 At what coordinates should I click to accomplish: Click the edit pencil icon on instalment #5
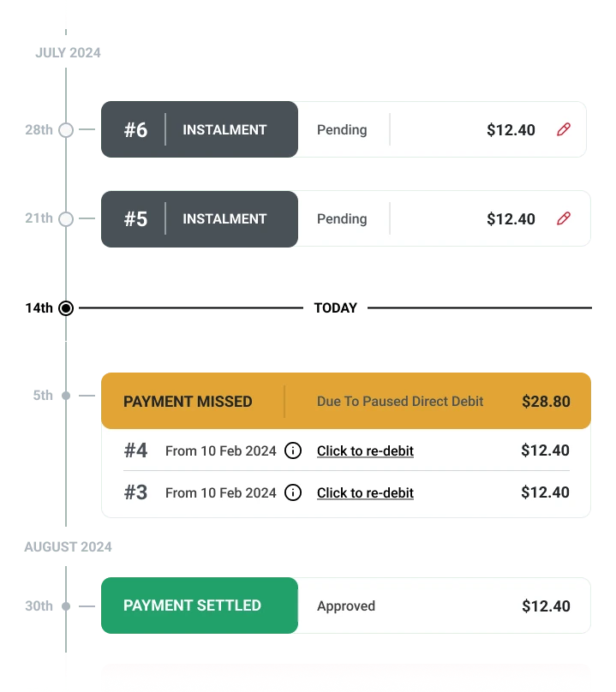[563, 218]
